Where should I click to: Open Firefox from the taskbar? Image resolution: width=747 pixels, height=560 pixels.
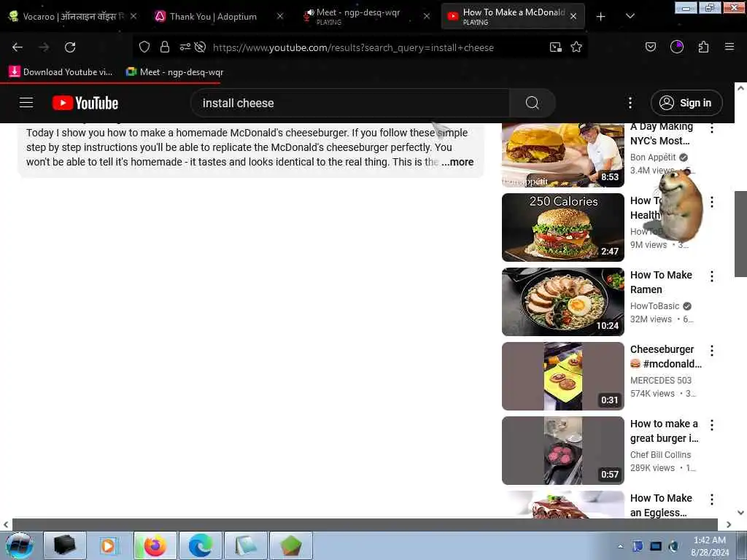pos(155,545)
